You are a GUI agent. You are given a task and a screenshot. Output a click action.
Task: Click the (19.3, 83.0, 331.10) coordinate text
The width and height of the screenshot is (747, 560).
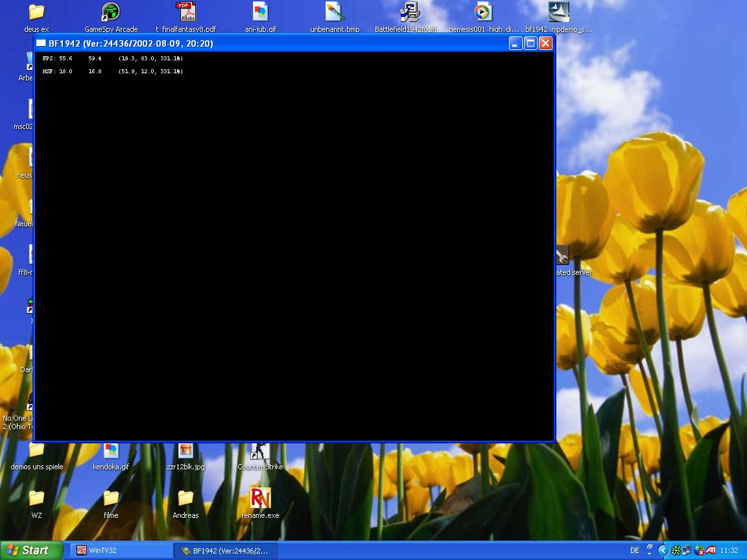click(150, 58)
